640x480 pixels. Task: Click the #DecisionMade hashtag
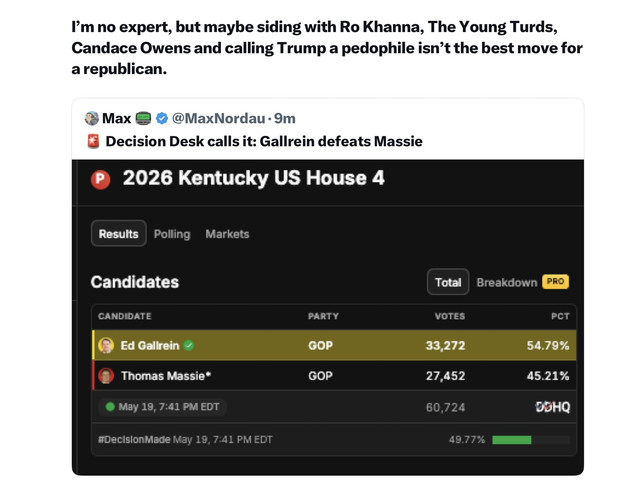(x=134, y=440)
